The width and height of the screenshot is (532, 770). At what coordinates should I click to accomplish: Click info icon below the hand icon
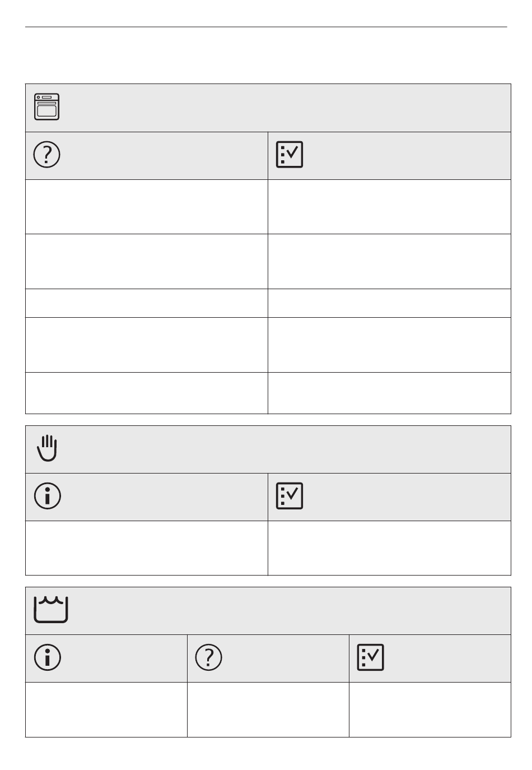click(x=47, y=496)
